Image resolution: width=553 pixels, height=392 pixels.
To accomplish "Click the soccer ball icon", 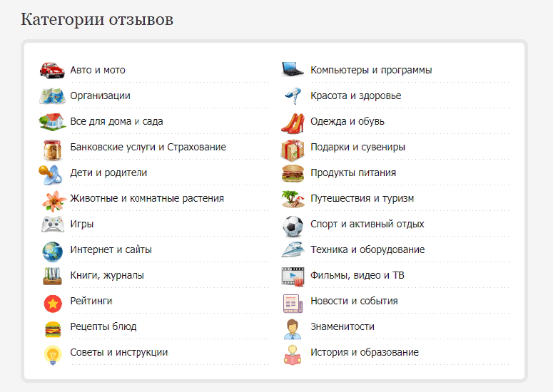I will [293, 225].
